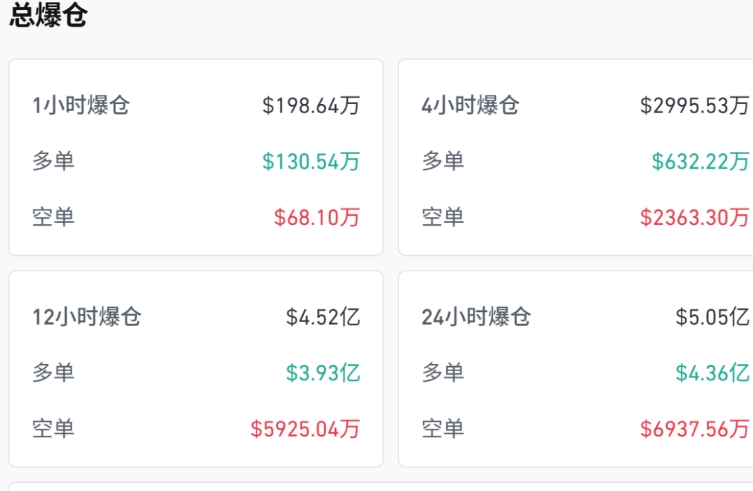
Task: Click the $198.64万 one-hour liquidation total
Action: pyautogui.click(x=311, y=105)
